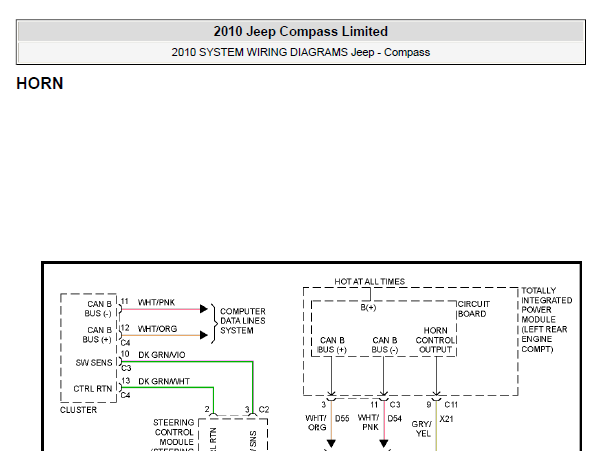
Task: Click 'HORN CONTROL OUTPUT' label
Action: click(x=435, y=340)
